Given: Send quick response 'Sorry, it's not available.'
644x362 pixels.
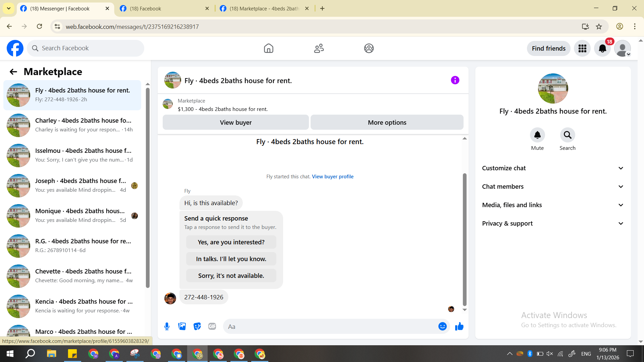Looking at the screenshot, I should pos(231,276).
